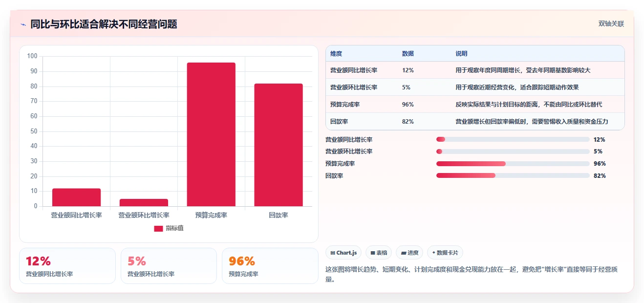
Task: Click the page title 同比与环比适合解决不同经营问题
Action: [x=104, y=24]
